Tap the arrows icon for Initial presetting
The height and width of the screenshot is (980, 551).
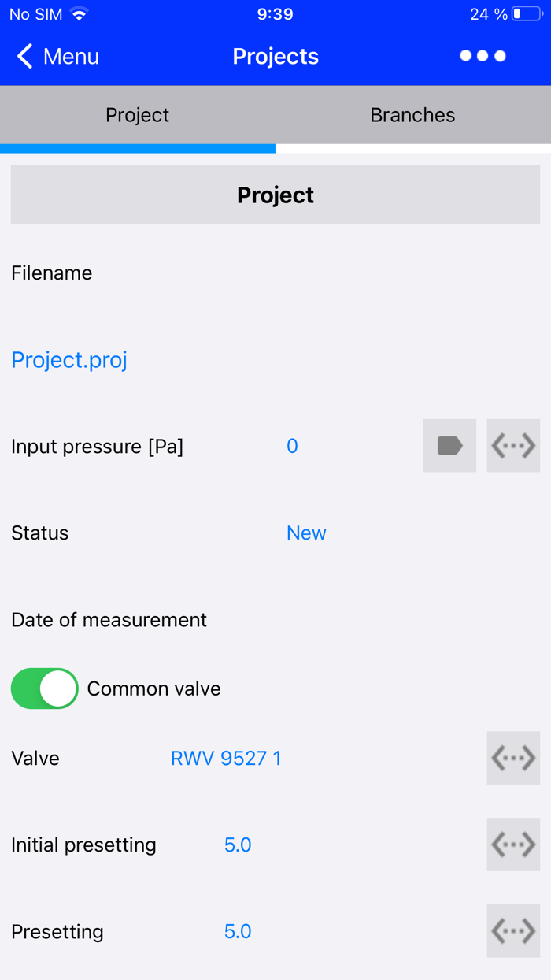pyautogui.click(x=513, y=845)
